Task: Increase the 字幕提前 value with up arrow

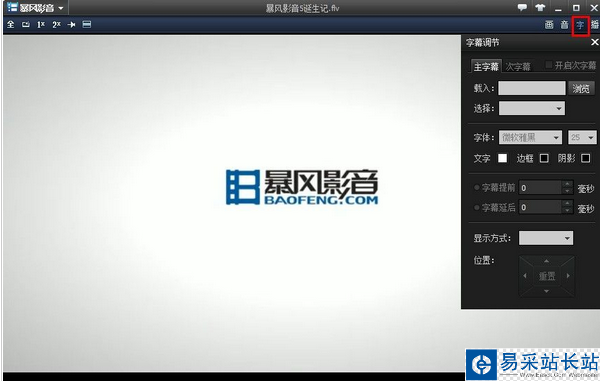Action: pyautogui.click(x=567, y=184)
